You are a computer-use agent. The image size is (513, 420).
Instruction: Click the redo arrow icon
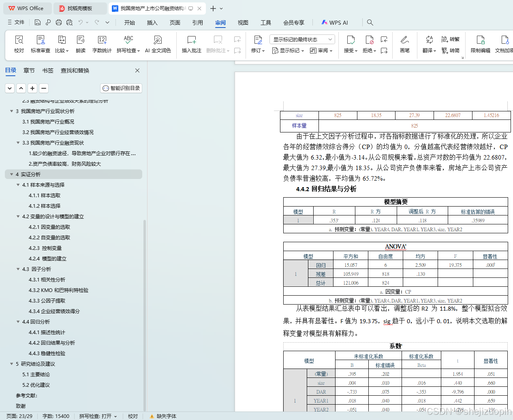97,22
